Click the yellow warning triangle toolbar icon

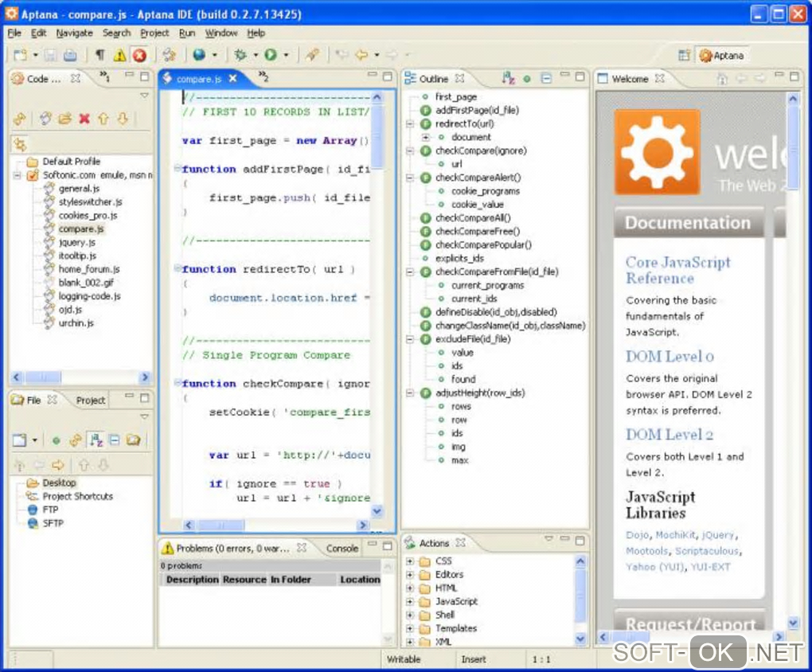(119, 55)
